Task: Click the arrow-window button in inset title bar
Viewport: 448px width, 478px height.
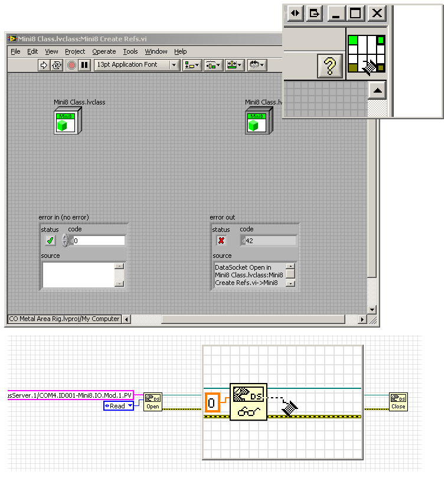Action: point(314,13)
